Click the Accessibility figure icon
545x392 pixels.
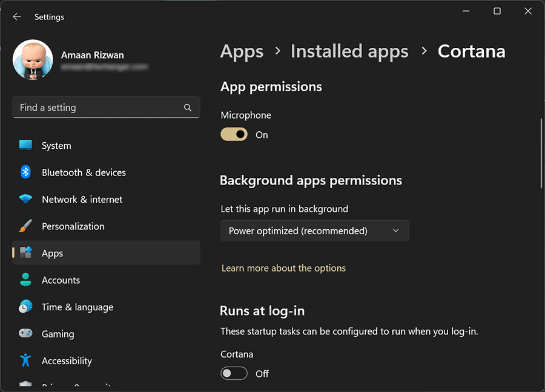click(x=25, y=361)
